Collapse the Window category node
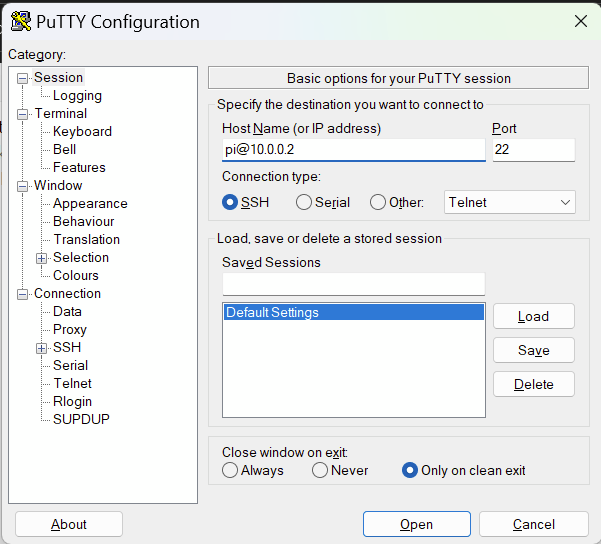Viewport: 601px width, 544px height. click(23, 186)
